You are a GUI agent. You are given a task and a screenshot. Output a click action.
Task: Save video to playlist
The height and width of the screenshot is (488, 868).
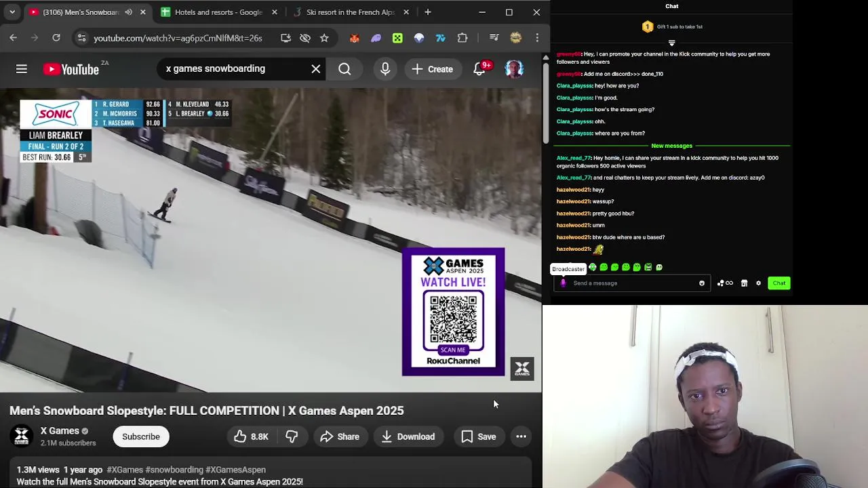click(x=479, y=436)
